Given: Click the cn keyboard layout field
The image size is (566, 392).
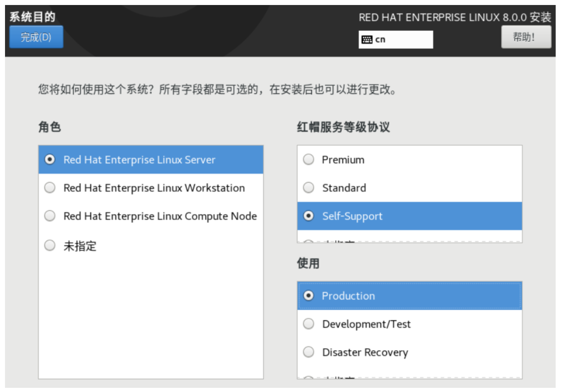Looking at the screenshot, I should (395, 40).
